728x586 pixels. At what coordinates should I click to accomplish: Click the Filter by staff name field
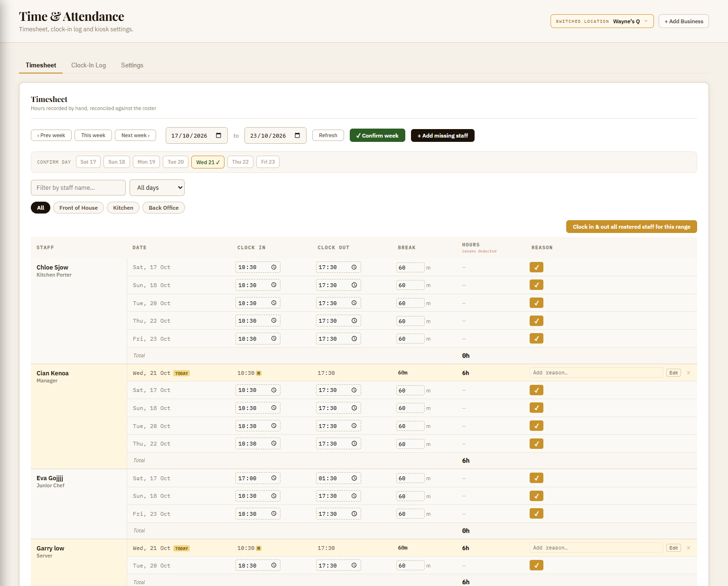78,188
